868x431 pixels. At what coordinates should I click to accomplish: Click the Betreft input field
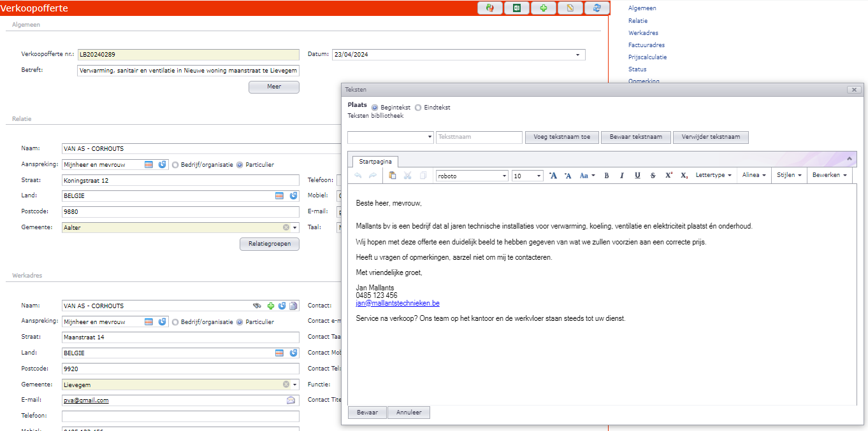187,71
